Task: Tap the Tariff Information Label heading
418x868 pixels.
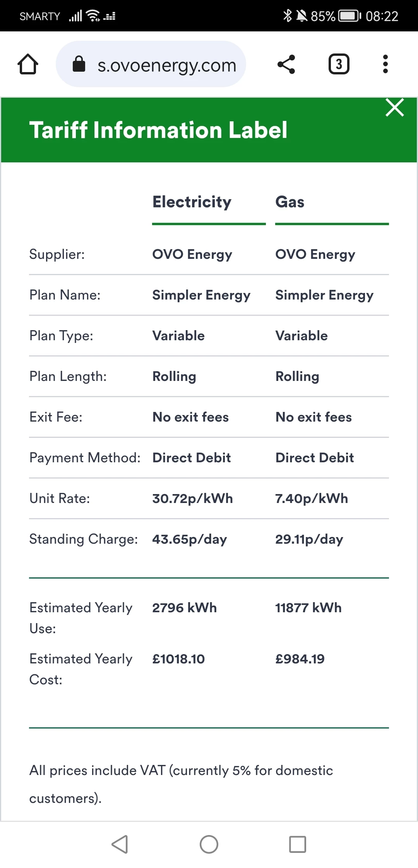Action: (158, 130)
